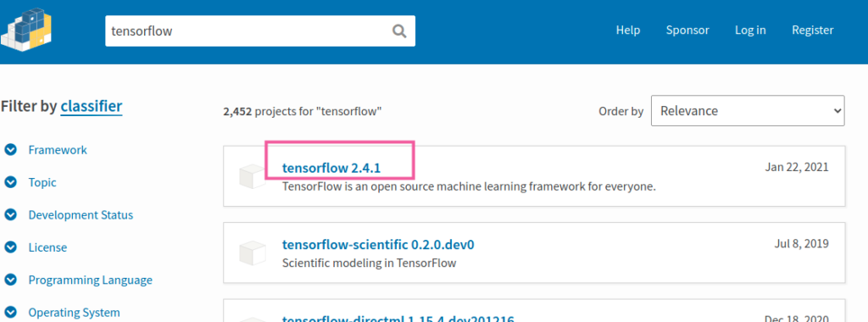Expand the Development Status filter chevron
This screenshot has height=322, width=868.
pyautogui.click(x=10, y=215)
